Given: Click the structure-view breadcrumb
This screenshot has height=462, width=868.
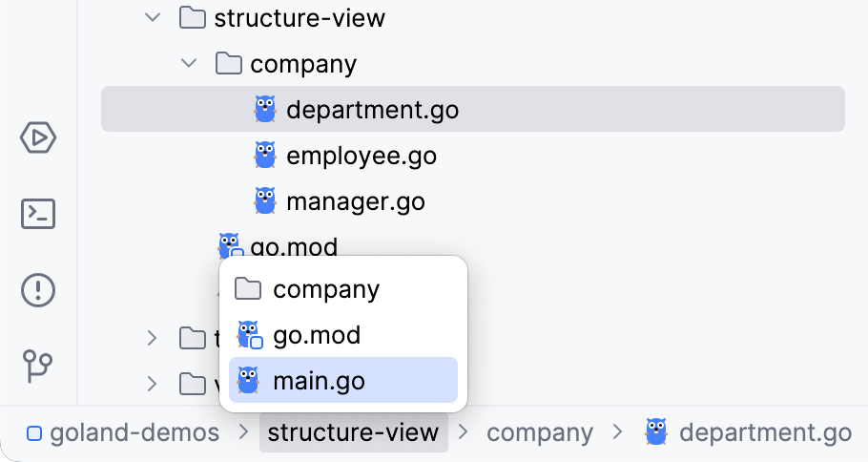Looking at the screenshot, I should (x=353, y=432).
